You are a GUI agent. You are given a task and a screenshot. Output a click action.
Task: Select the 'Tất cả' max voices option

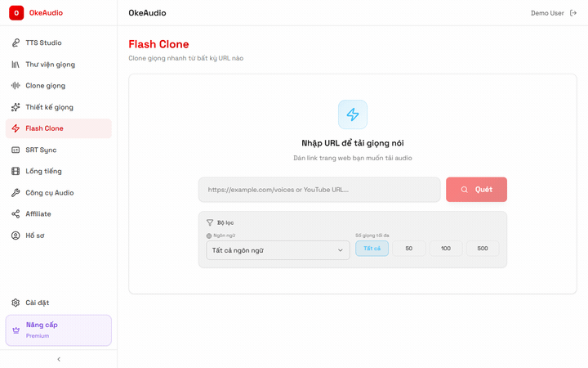(x=372, y=249)
